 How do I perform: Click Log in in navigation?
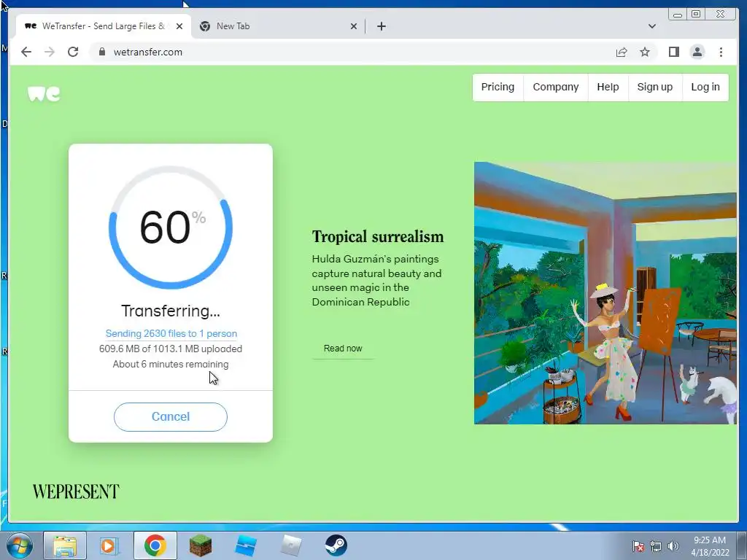705,87
